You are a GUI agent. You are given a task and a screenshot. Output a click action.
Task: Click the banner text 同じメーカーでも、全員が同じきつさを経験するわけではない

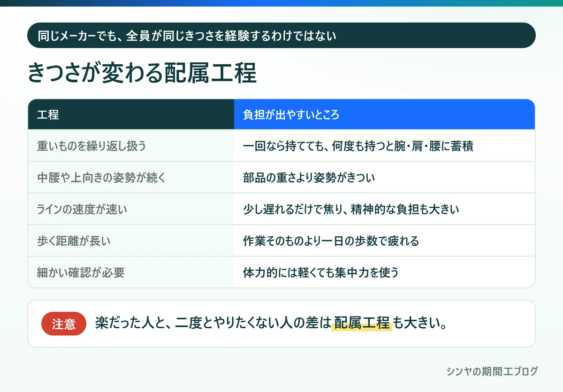187,35
